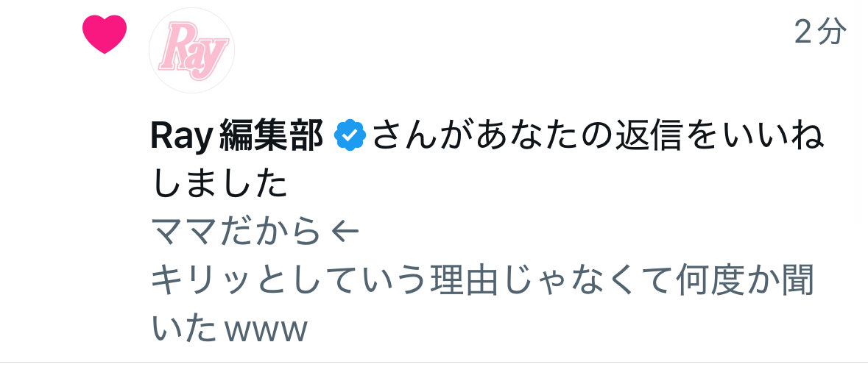
Task: Click the しました line of the notification
Action: tap(219, 184)
